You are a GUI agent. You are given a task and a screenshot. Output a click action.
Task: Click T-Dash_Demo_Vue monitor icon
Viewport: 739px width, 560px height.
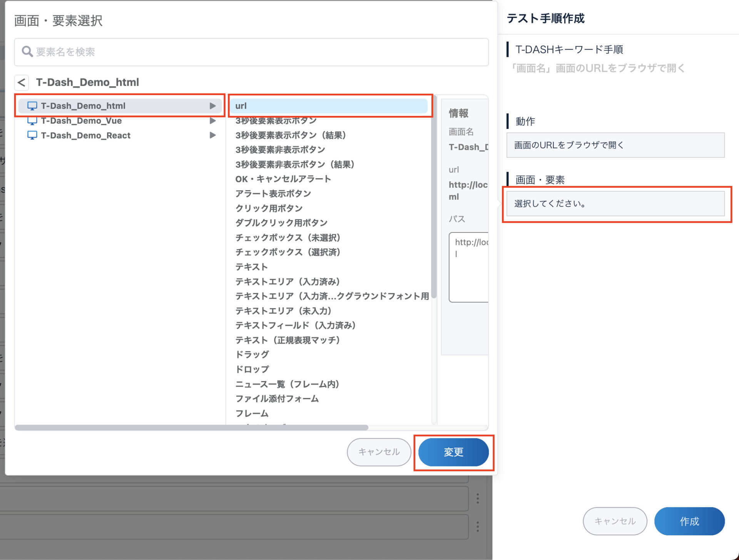pos(32,121)
